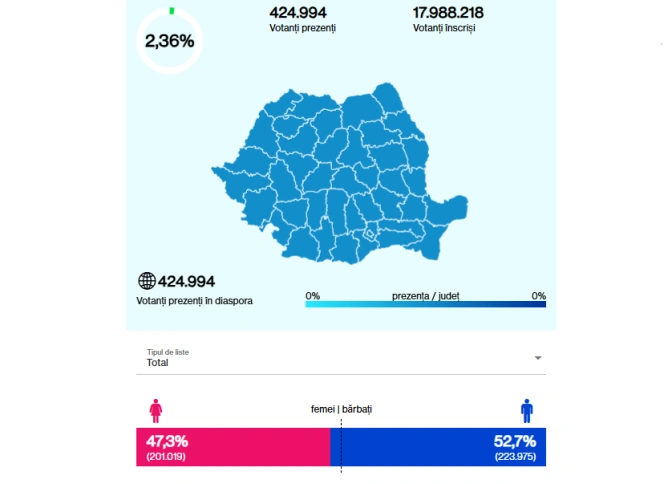Viewport: 668px width, 484px height.
Task: Click the femei | bărbați label
Action: point(341,410)
